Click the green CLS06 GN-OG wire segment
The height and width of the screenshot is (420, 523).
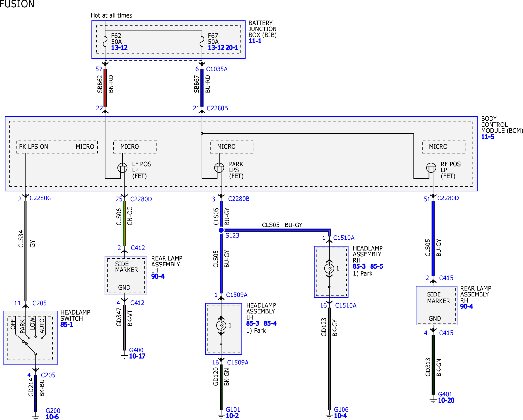[124, 224]
